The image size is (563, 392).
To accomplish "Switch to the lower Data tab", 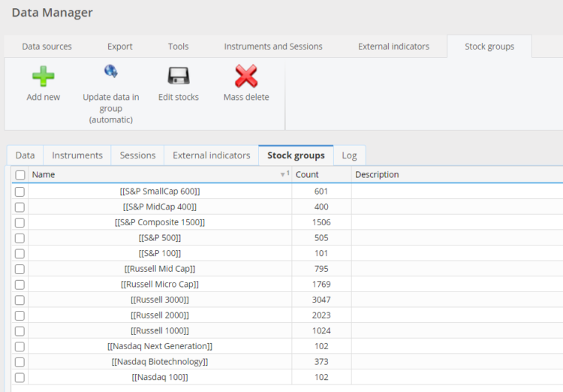I will [25, 155].
